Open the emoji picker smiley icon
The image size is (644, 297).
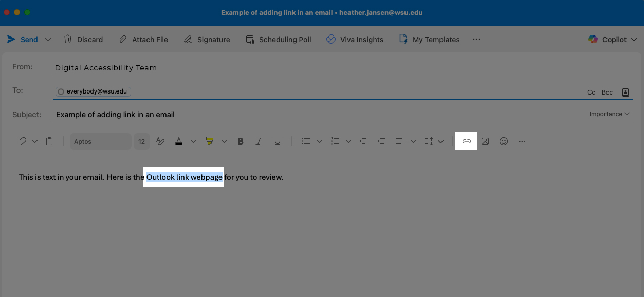tap(504, 141)
